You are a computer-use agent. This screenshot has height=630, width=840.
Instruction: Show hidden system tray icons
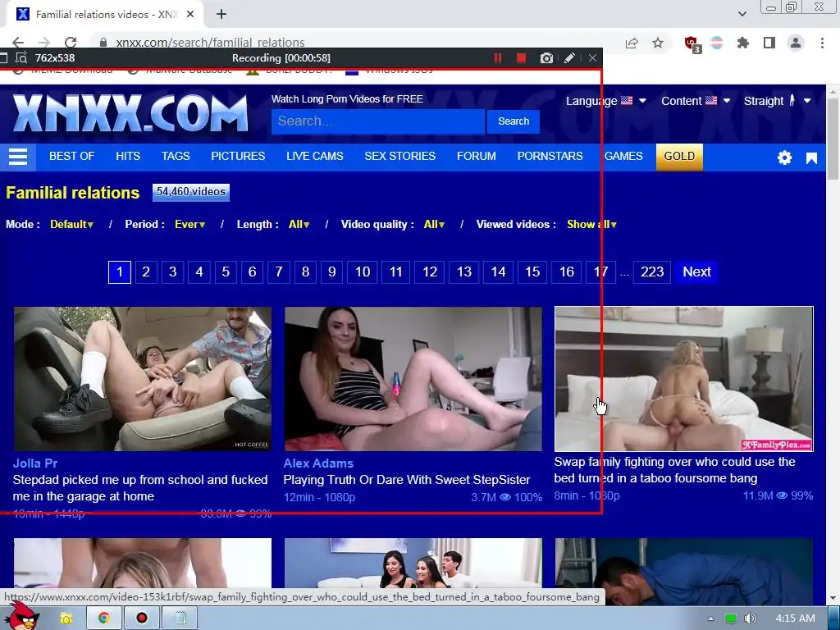[711, 619]
